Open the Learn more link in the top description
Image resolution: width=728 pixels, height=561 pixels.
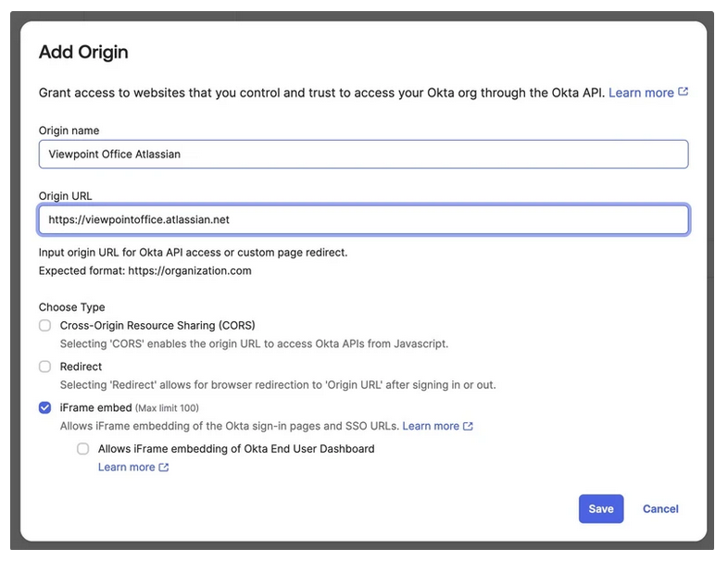tap(641, 93)
